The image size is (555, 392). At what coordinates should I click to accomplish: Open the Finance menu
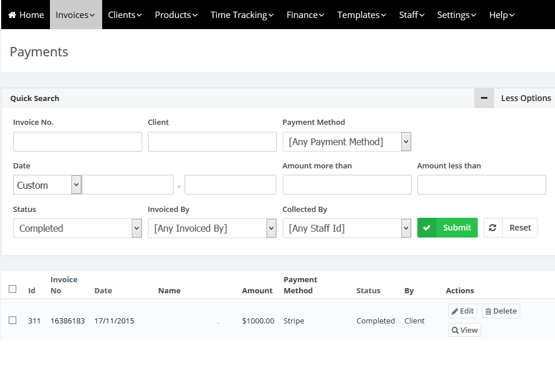[305, 15]
